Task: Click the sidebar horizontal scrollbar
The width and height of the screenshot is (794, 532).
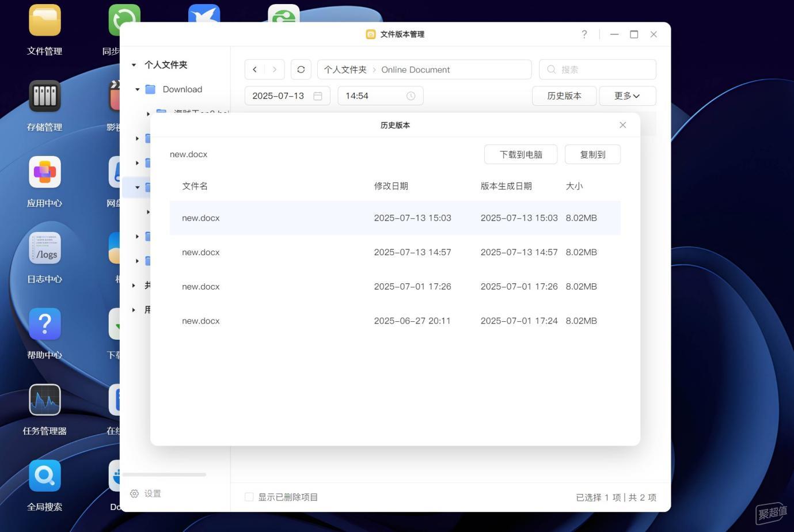Action: pos(165,475)
